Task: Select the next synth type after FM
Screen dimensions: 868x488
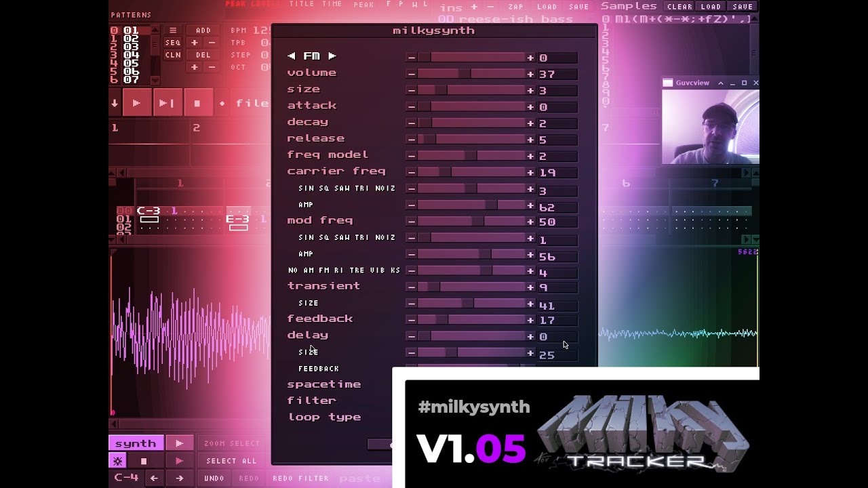Action: tap(332, 56)
